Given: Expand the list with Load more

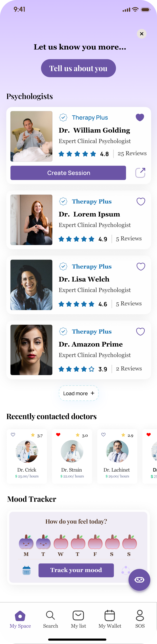Looking at the screenshot, I should point(79,393).
